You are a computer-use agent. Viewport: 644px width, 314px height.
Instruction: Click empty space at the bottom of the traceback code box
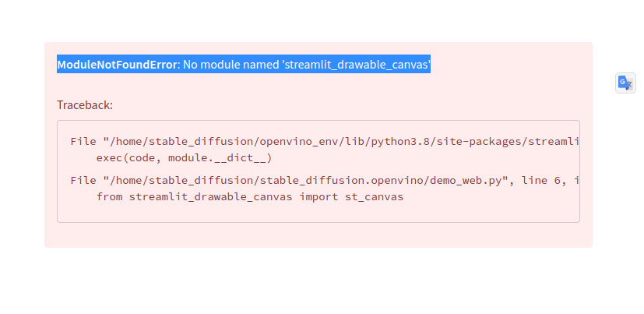[x=318, y=213]
